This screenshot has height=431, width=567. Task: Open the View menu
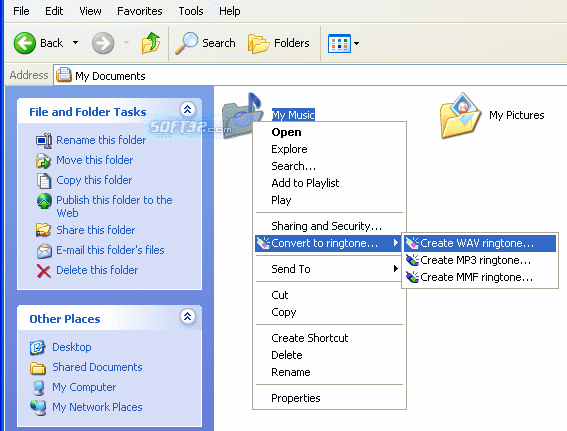tap(90, 11)
